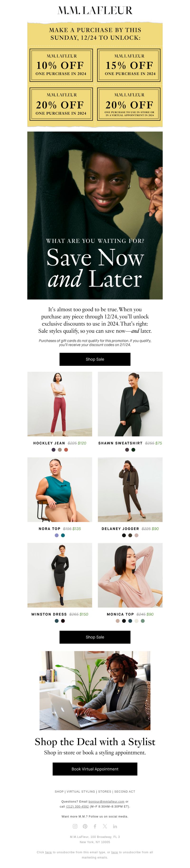Select the red swatch under Hockley Jean
Viewport: 190px width, 868px height.
[x=66, y=449]
